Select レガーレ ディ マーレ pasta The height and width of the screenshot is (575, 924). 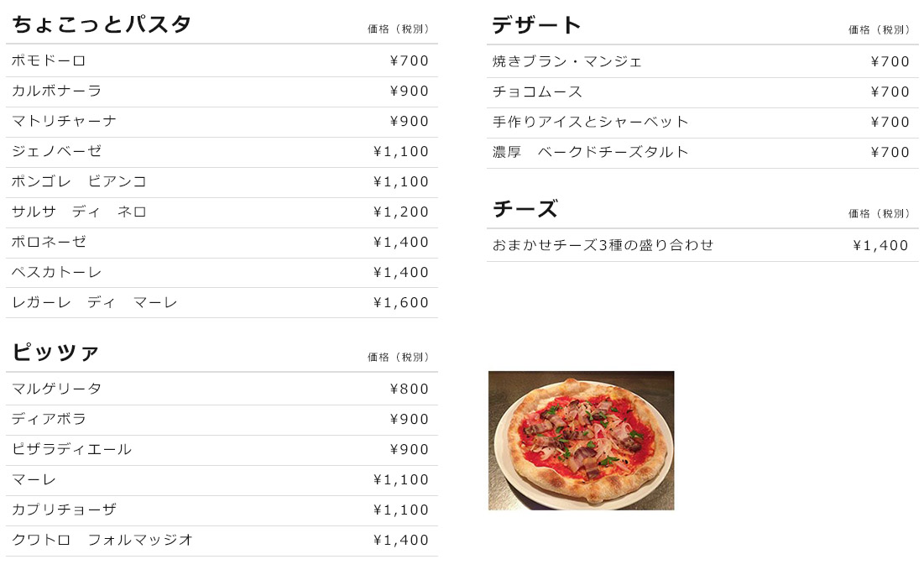click(x=94, y=303)
